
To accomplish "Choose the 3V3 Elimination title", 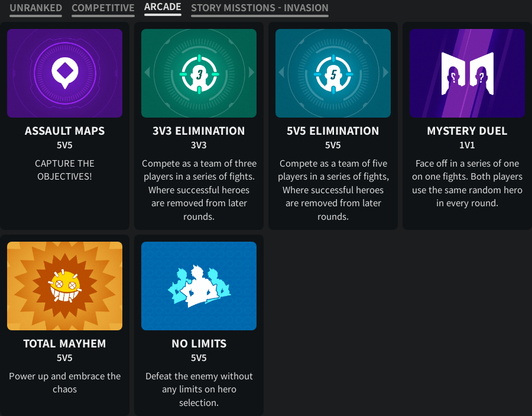I will [x=199, y=131].
